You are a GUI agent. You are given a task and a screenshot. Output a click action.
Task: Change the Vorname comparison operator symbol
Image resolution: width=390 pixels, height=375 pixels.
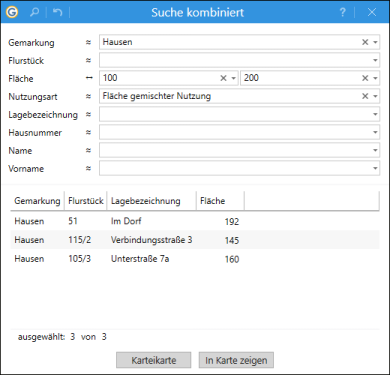click(88, 168)
